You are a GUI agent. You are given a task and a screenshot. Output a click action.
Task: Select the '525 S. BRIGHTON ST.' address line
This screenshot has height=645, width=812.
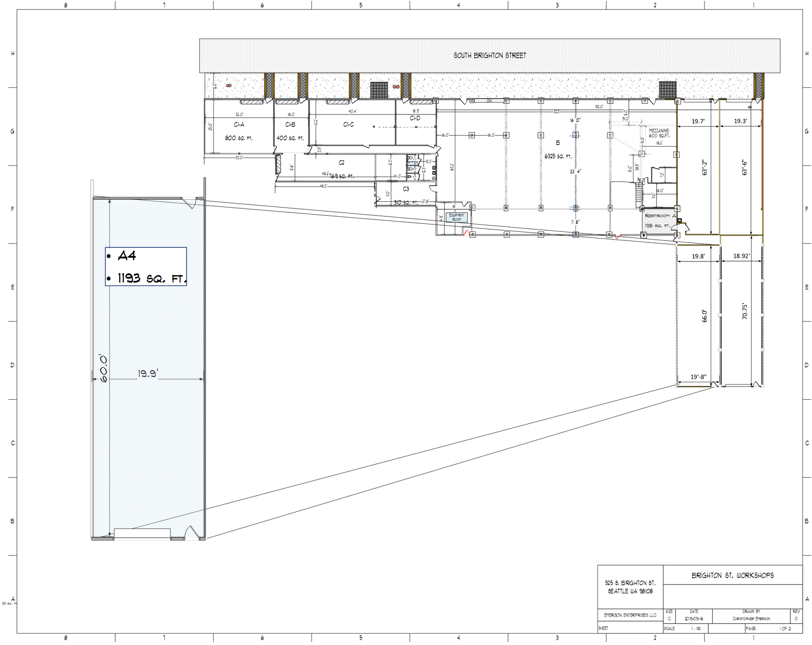click(x=630, y=583)
